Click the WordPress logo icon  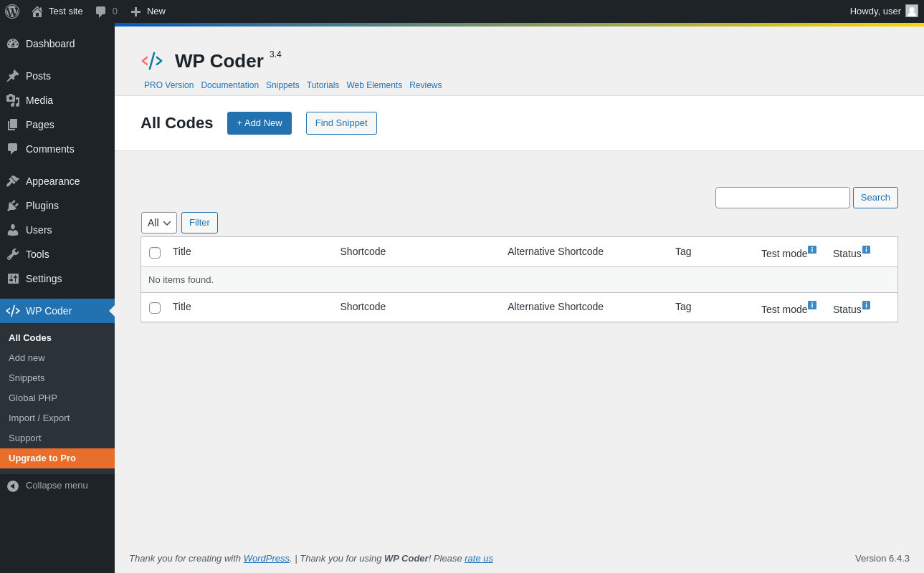click(12, 11)
